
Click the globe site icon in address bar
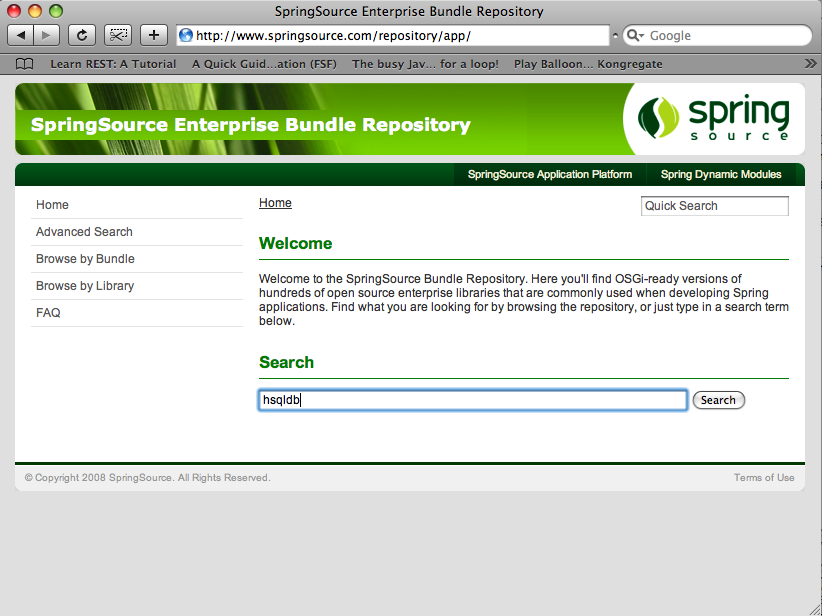(x=186, y=36)
